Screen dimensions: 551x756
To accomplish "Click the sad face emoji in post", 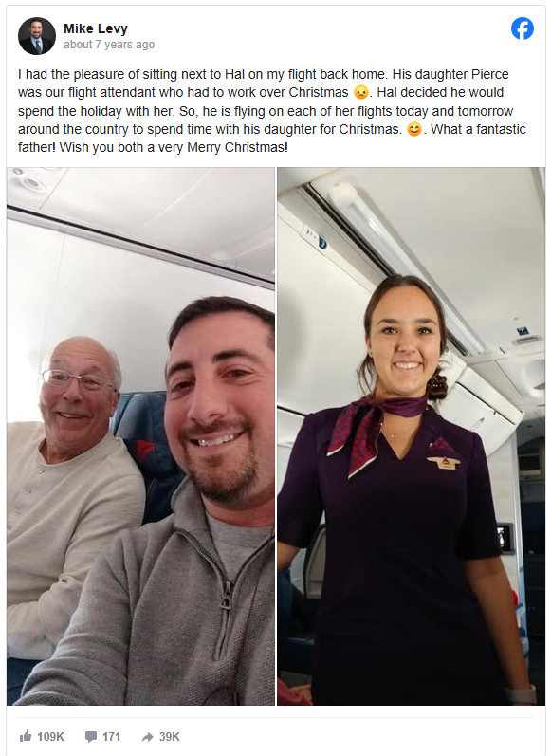I will tap(361, 92).
